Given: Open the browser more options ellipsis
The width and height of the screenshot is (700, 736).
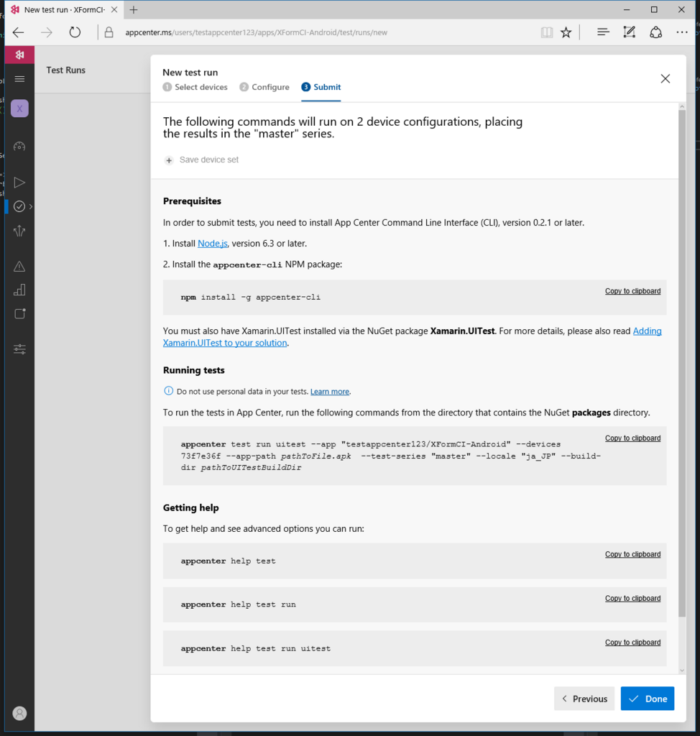Looking at the screenshot, I should tap(682, 32).
